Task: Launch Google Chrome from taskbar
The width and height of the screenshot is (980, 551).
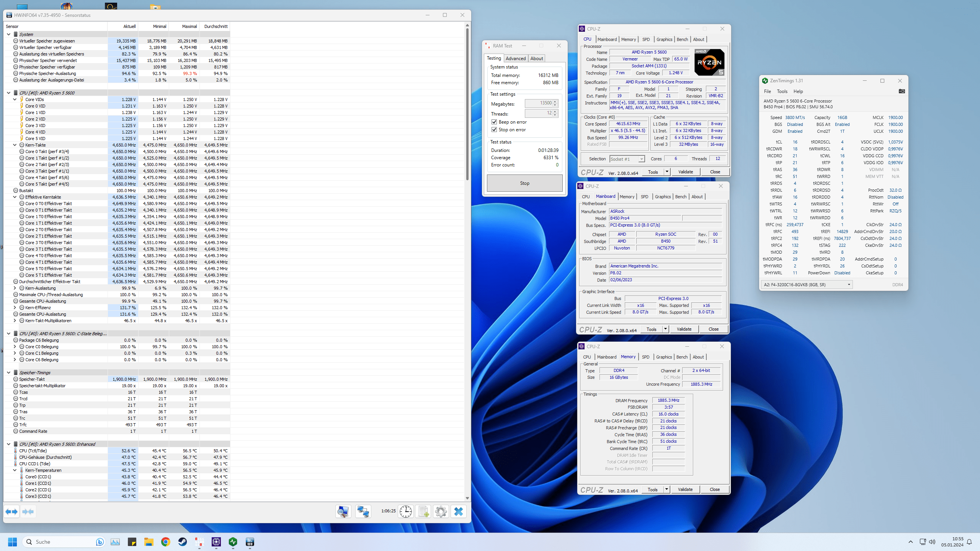Action: (166, 542)
